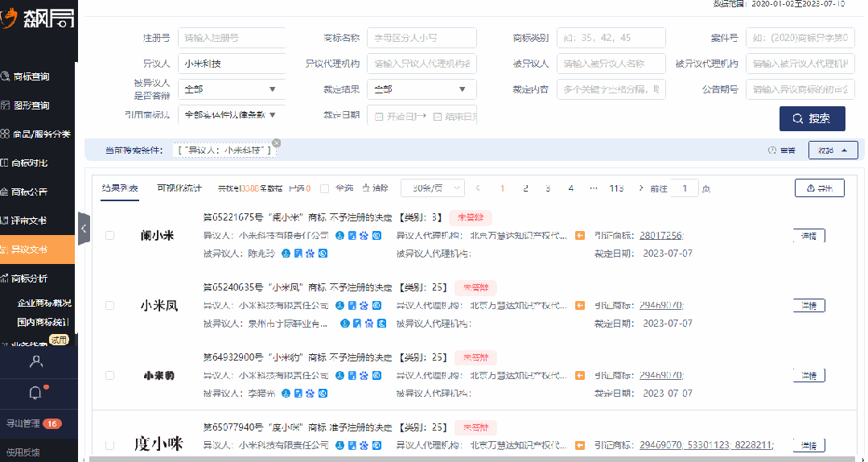
Task: Click 重置 to reset filters
Action: click(x=782, y=151)
